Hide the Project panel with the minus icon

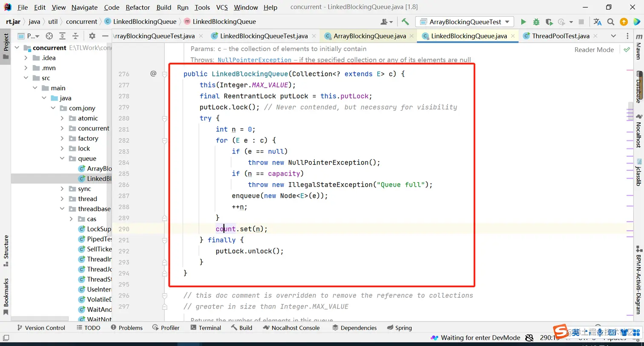[x=105, y=36]
